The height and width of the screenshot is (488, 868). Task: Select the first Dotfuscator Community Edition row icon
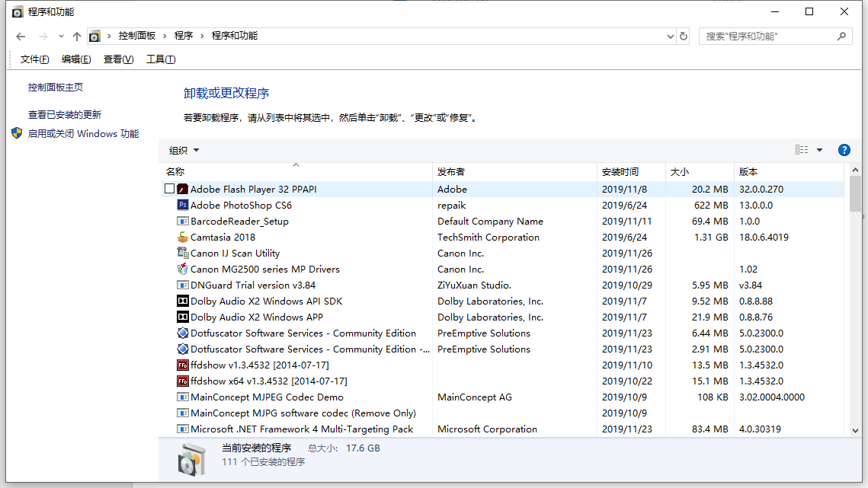click(183, 333)
